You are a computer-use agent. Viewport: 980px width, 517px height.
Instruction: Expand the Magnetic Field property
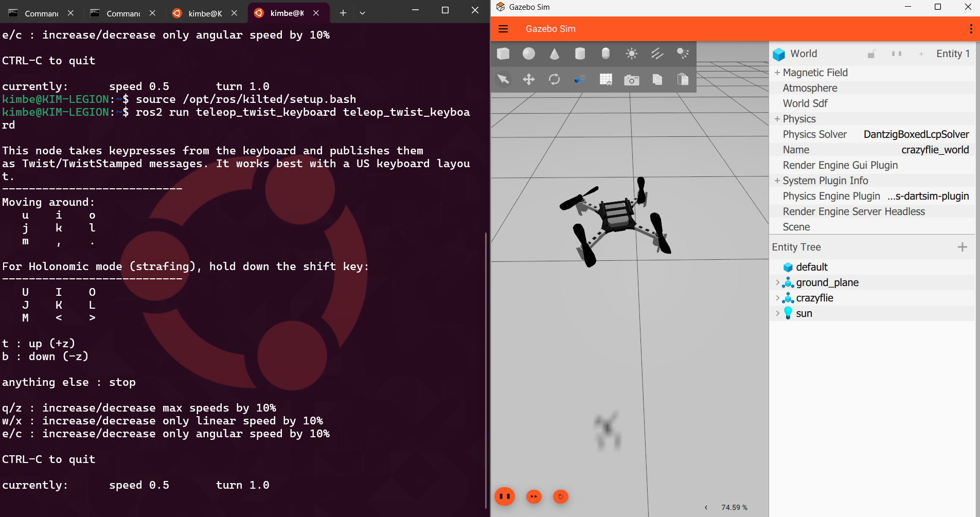coord(777,73)
